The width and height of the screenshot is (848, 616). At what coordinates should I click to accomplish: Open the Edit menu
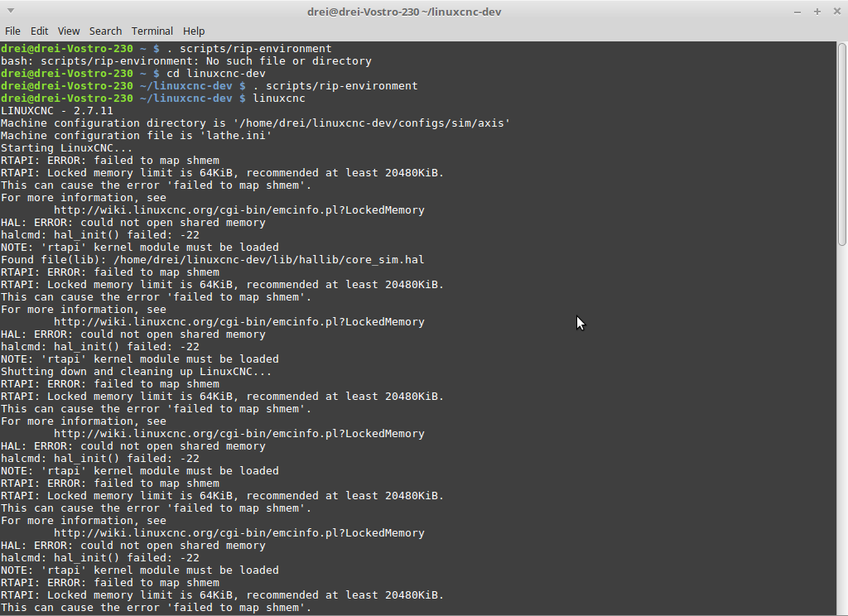pos(39,31)
